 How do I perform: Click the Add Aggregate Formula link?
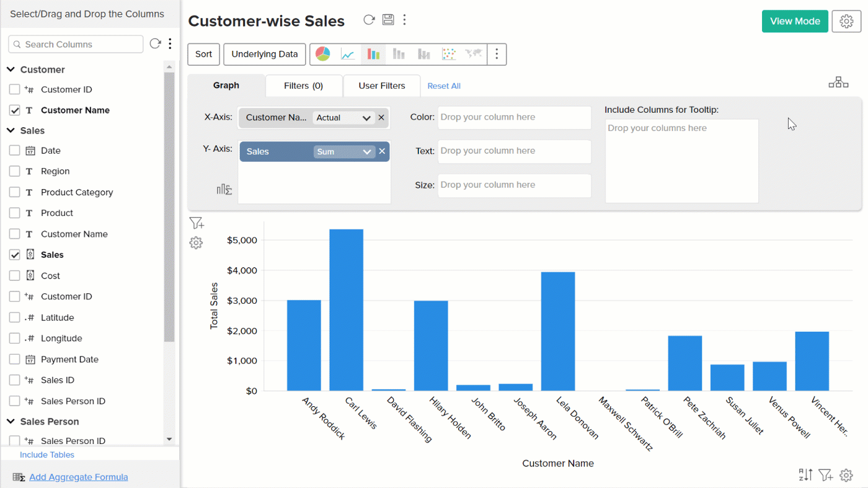click(x=78, y=477)
